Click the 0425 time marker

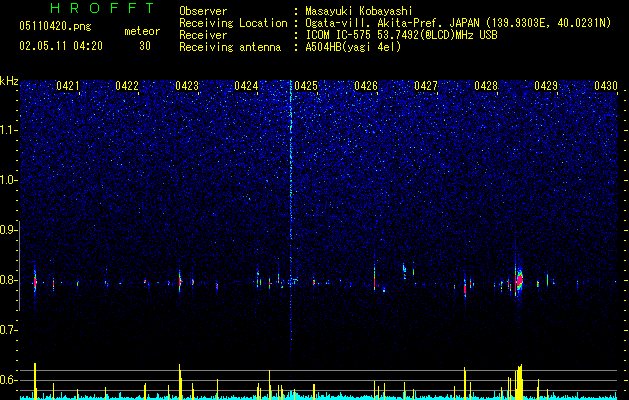point(306,86)
